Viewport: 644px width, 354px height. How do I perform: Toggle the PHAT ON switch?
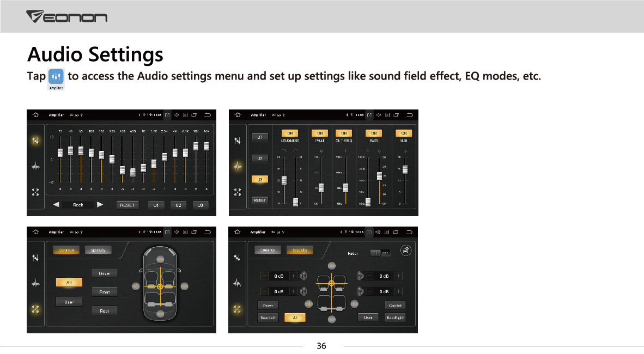[320, 133]
